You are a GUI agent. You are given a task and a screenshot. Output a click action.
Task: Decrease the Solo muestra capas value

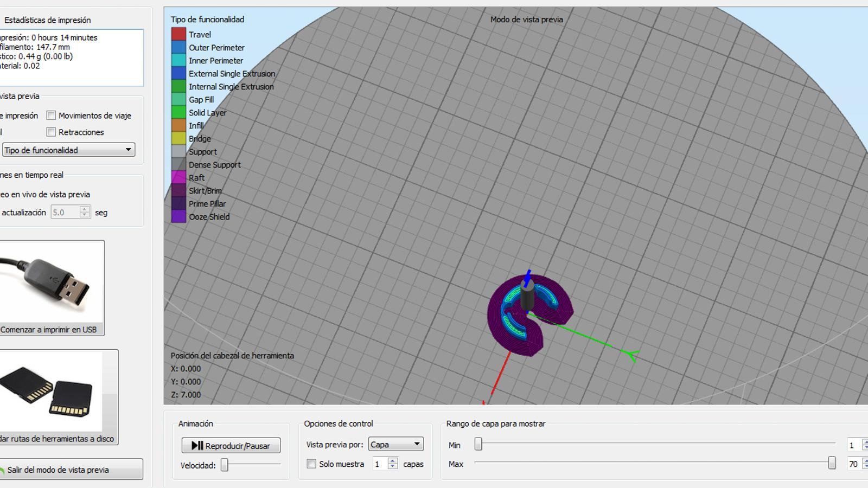click(393, 467)
